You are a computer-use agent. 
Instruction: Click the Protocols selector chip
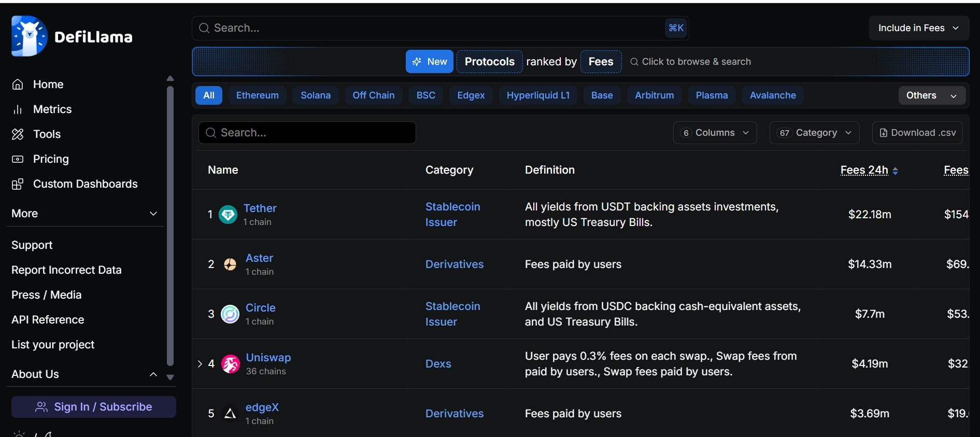click(x=490, y=62)
